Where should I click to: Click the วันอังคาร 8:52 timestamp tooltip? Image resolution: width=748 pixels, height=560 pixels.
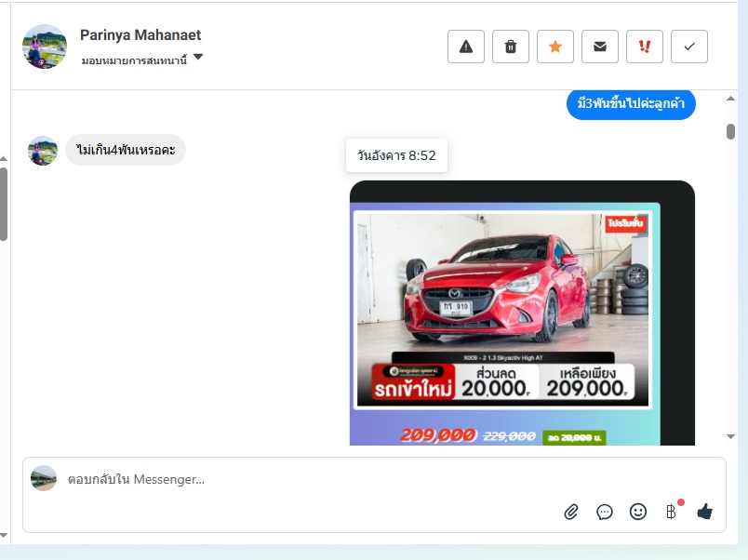(x=396, y=155)
